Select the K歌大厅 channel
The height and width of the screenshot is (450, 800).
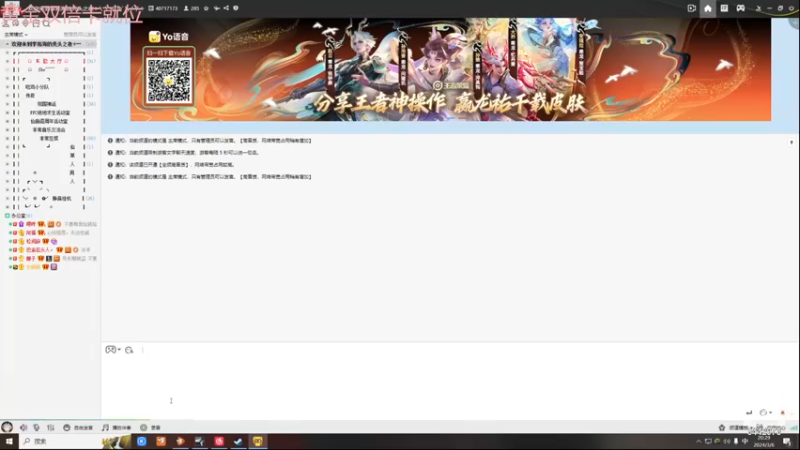(48, 61)
